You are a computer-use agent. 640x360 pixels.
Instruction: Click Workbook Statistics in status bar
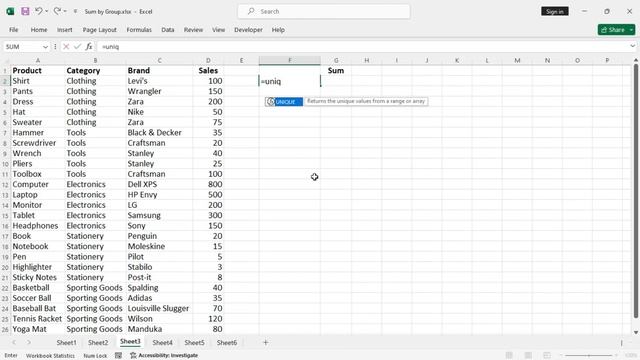tap(50, 356)
